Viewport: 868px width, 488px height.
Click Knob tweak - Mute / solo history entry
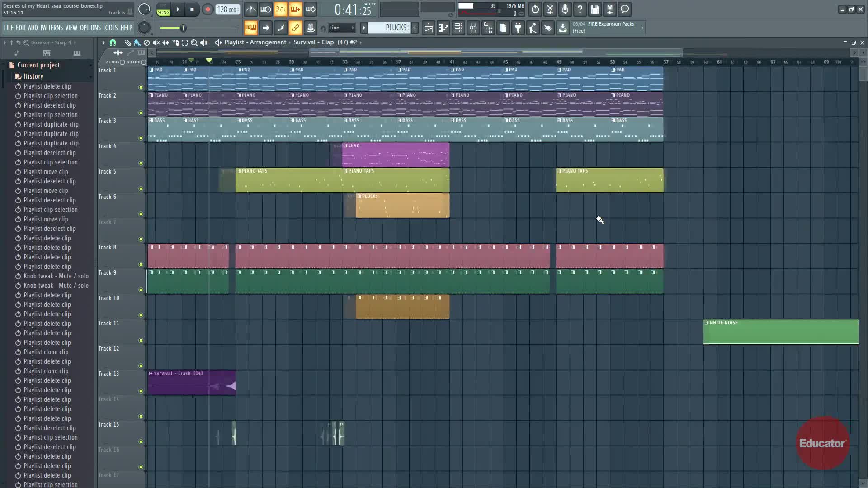[56, 276]
